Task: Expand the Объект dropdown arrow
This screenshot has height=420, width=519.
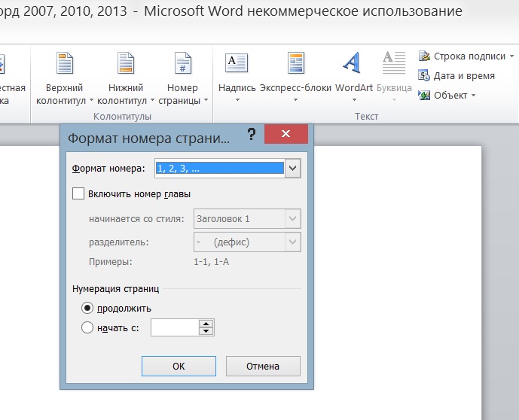Action: [473, 96]
